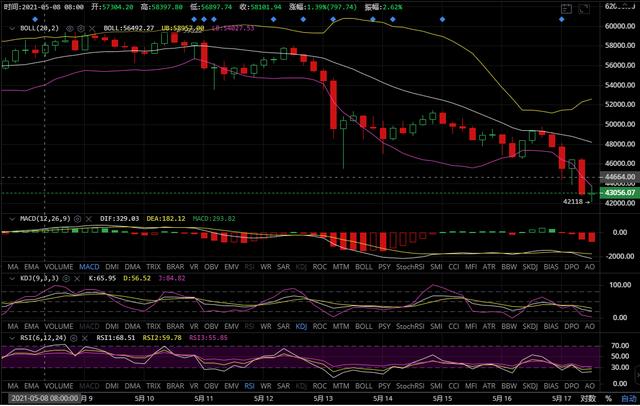The height and width of the screenshot is (406, 640).
Task: Close the RSI(6,12,24) indicator panel
Action: point(85,338)
